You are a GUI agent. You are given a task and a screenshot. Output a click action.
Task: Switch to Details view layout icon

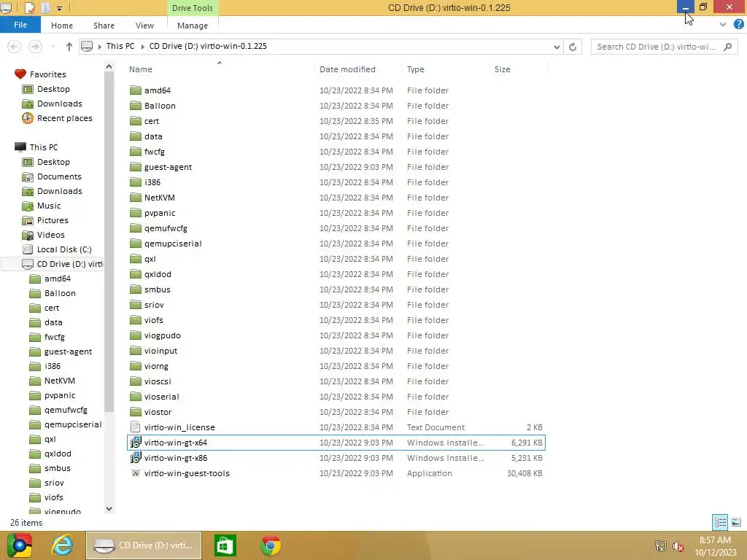click(x=720, y=522)
